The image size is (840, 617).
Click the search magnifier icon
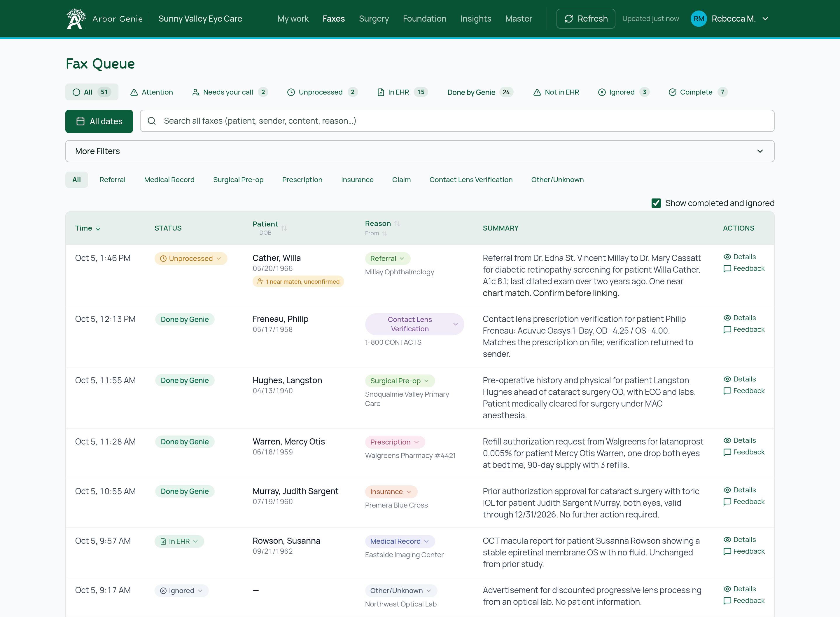pyautogui.click(x=151, y=121)
